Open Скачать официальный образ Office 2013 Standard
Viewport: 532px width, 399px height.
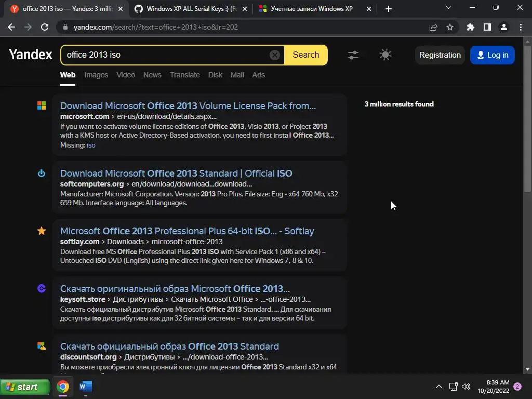pyautogui.click(x=169, y=347)
